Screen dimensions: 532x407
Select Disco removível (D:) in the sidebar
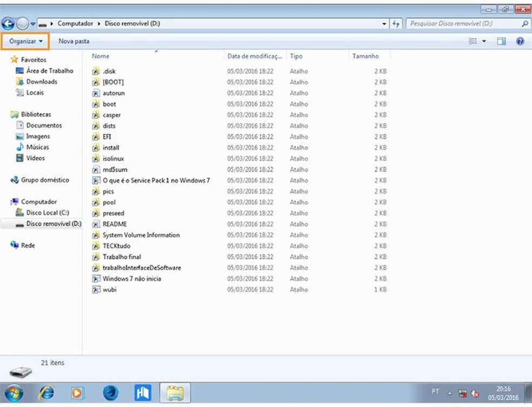(x=54, y=224)
